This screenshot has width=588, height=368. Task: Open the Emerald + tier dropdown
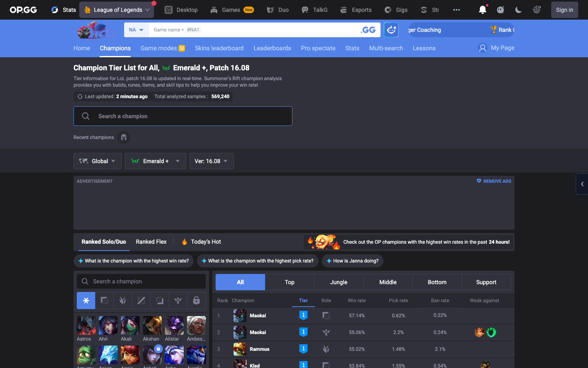[155, 161]
